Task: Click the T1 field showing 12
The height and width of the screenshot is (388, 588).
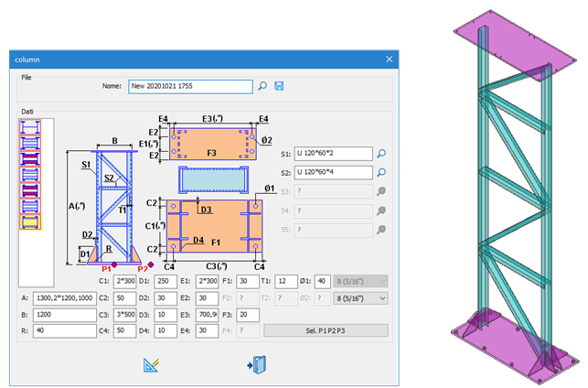Action: click(286, 281)
